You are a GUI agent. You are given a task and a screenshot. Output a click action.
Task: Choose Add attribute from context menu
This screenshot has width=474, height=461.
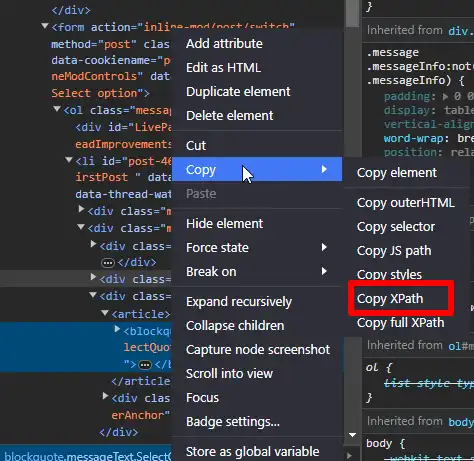click(x=224, y=44)
